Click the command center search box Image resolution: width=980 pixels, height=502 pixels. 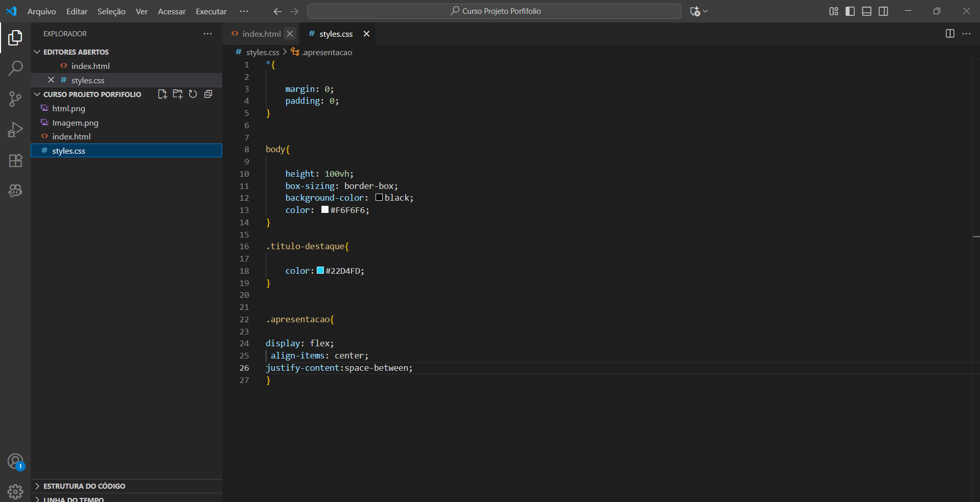tap(494, 11)
